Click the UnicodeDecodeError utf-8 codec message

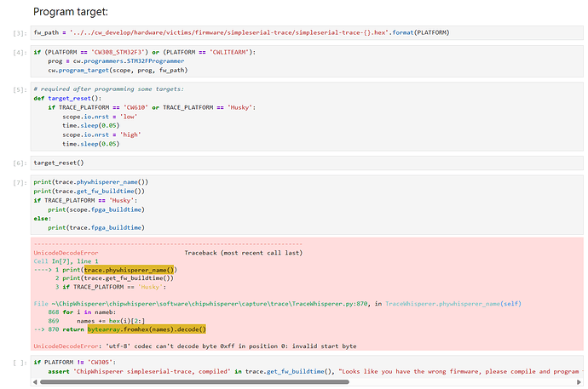click(192, 346)
